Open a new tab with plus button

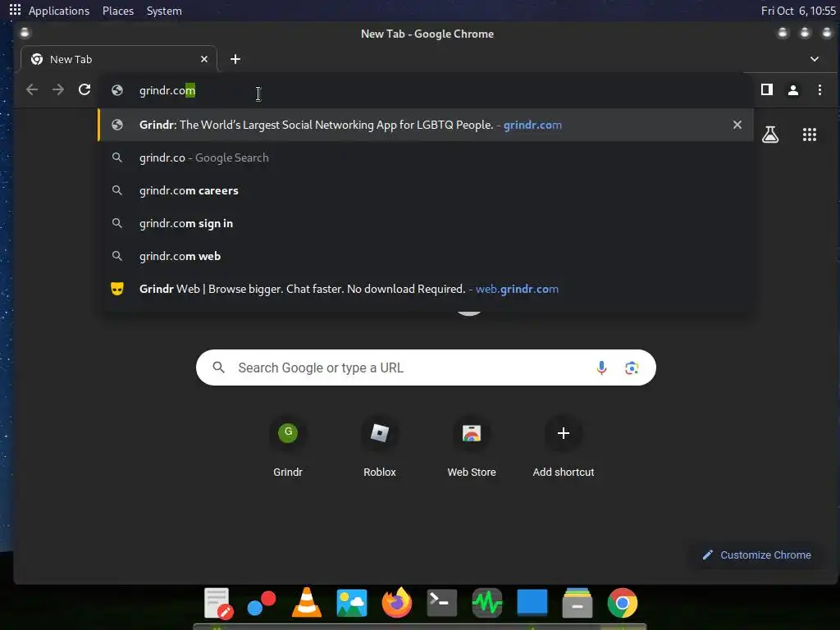pos(235,59)
